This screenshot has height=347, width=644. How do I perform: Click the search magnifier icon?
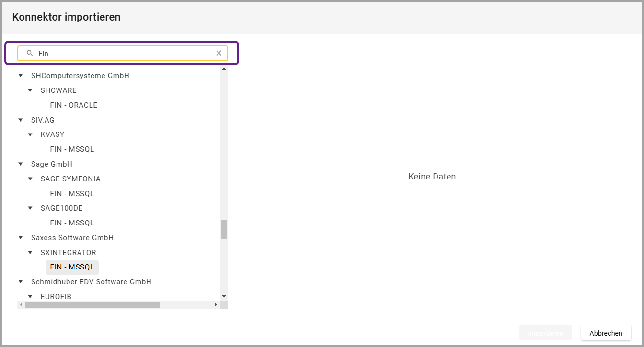[x=30, y=53]
